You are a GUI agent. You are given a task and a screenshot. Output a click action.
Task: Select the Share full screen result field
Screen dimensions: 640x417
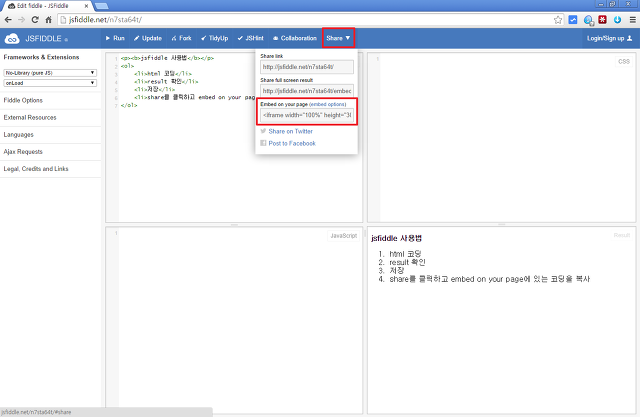click(307, 91)
